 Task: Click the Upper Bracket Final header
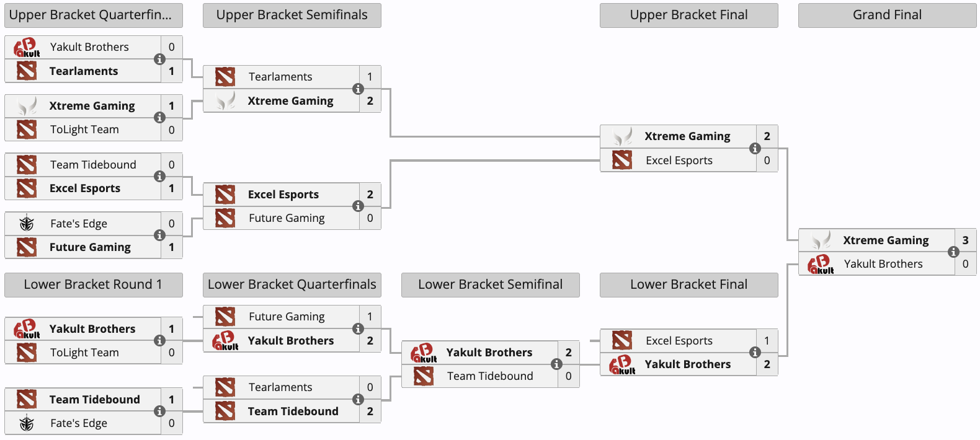689,15
